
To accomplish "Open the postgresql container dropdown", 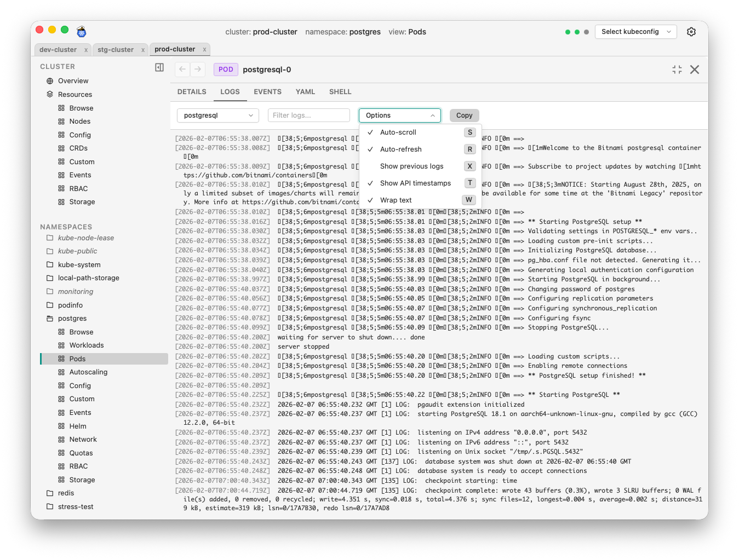I will pos(217,115).
